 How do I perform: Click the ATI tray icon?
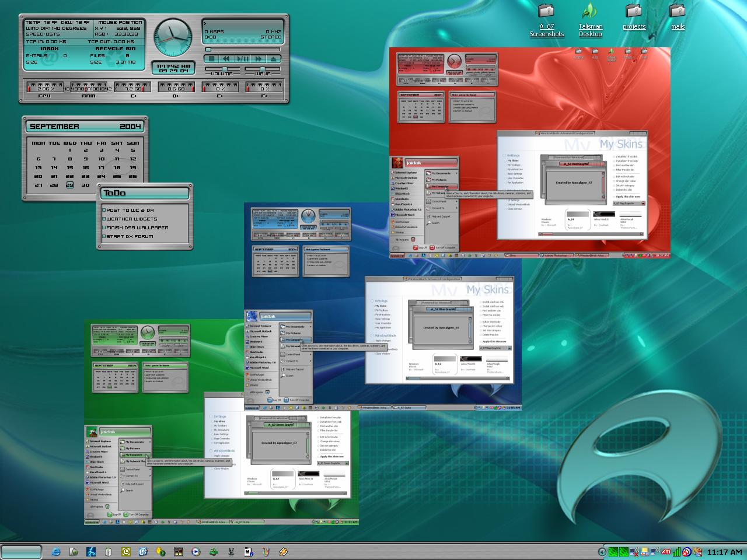[666, 551]
